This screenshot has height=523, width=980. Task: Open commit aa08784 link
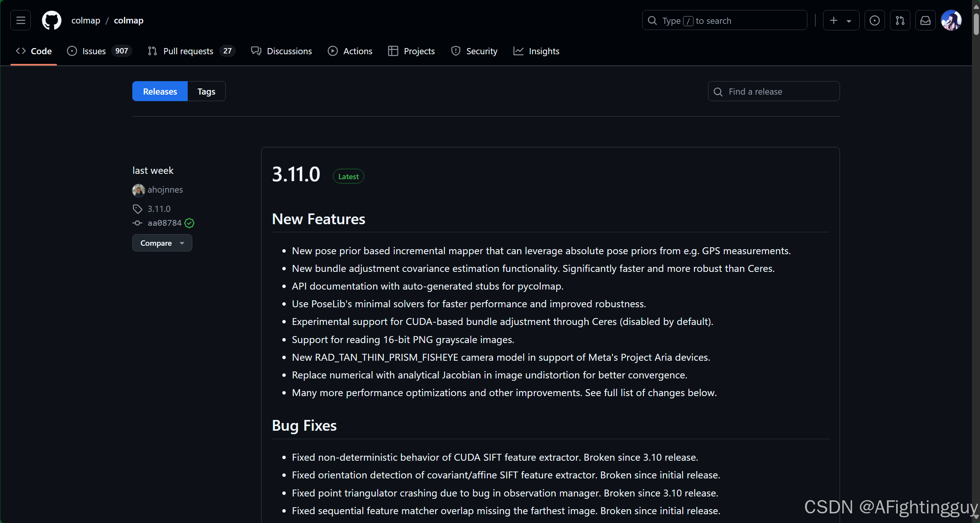(x=164, y=223)
